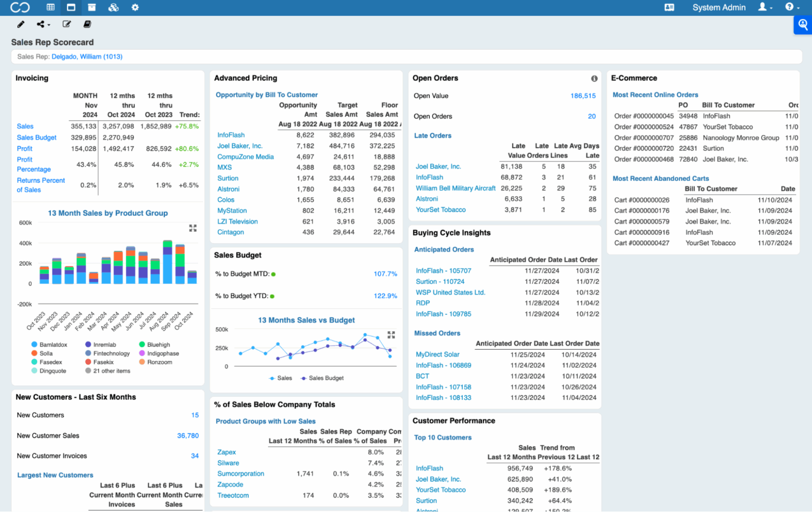Toggle the Sales Budget series in line chart legend
812x512 pixels.
tap(322, 378)
